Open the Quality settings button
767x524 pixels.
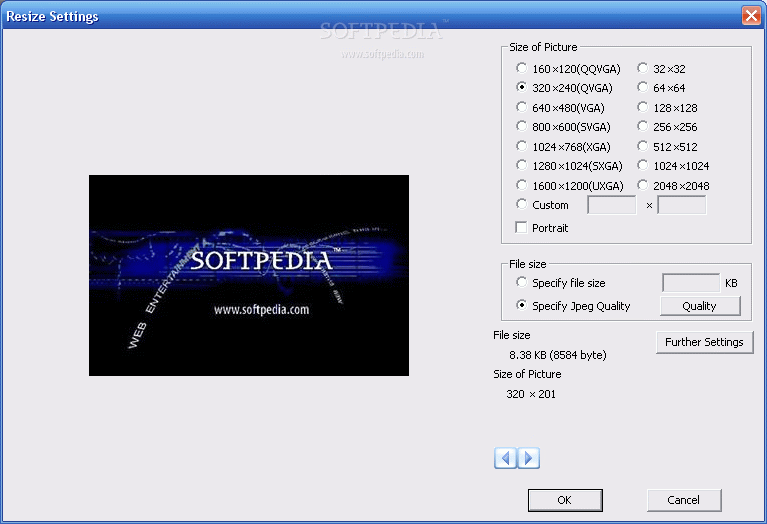[700, 306]
